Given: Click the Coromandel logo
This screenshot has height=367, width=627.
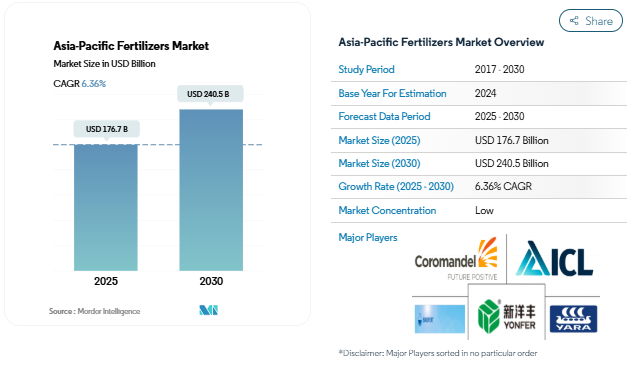Looking at the screenshot, I should tap(456, 259).
